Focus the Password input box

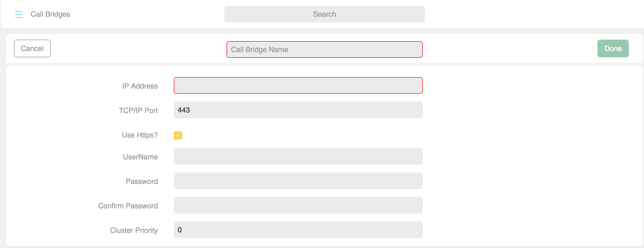click(x=298, y=181)
